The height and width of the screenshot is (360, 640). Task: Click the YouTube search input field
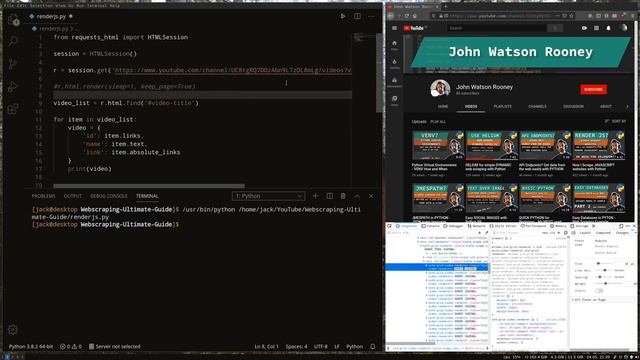point(496,28)
